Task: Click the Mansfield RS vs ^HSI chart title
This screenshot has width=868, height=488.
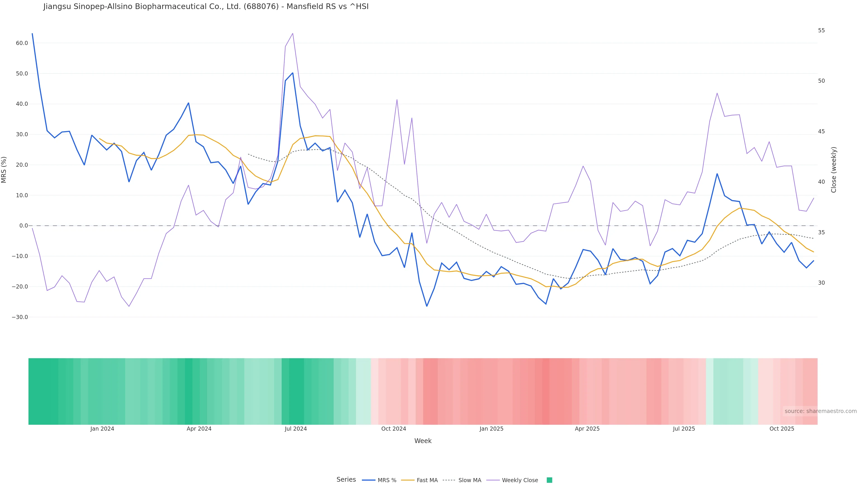Action: (x=205, y=6)
